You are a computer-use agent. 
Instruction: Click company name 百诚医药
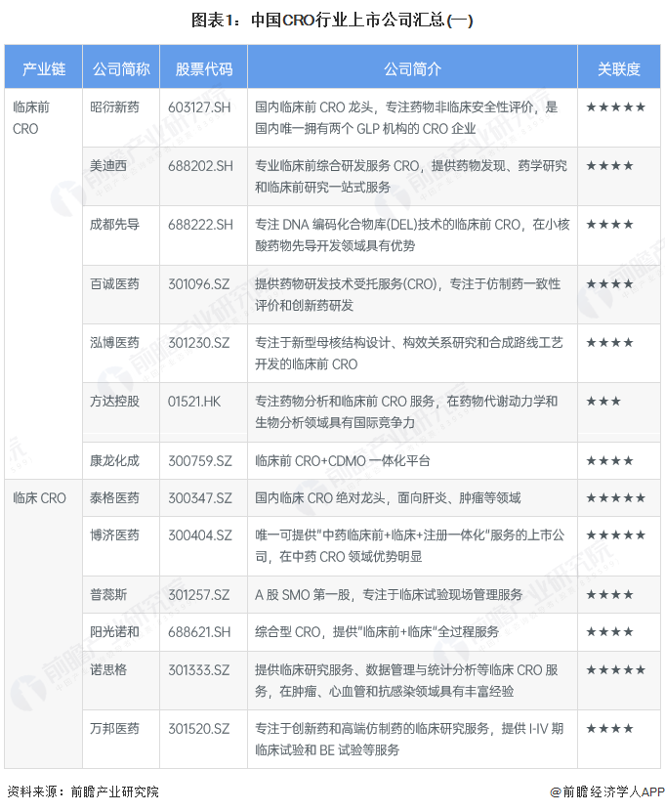tap(114, 283)
